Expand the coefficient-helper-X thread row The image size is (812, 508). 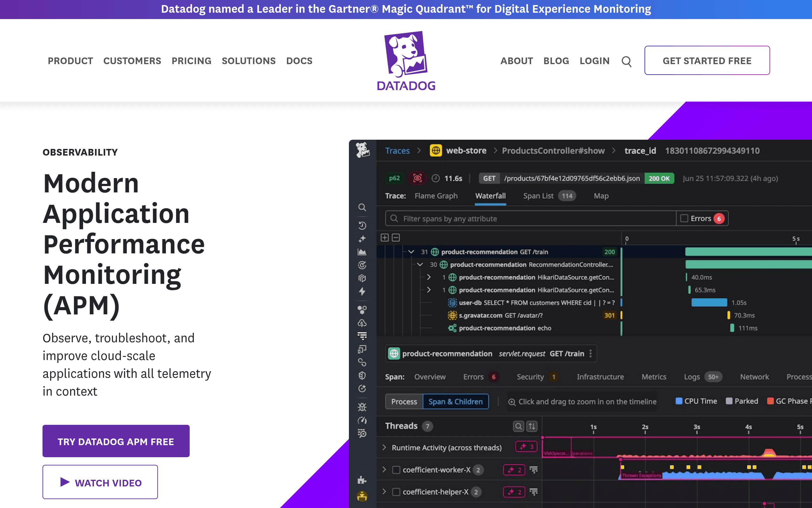(x=384, y=491)
